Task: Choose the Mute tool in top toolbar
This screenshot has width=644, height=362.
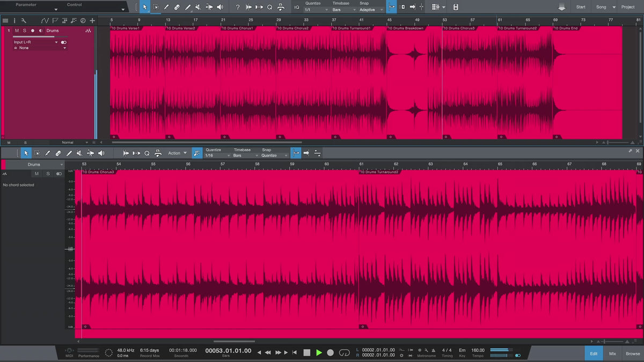Action: [x=198, y=7]
